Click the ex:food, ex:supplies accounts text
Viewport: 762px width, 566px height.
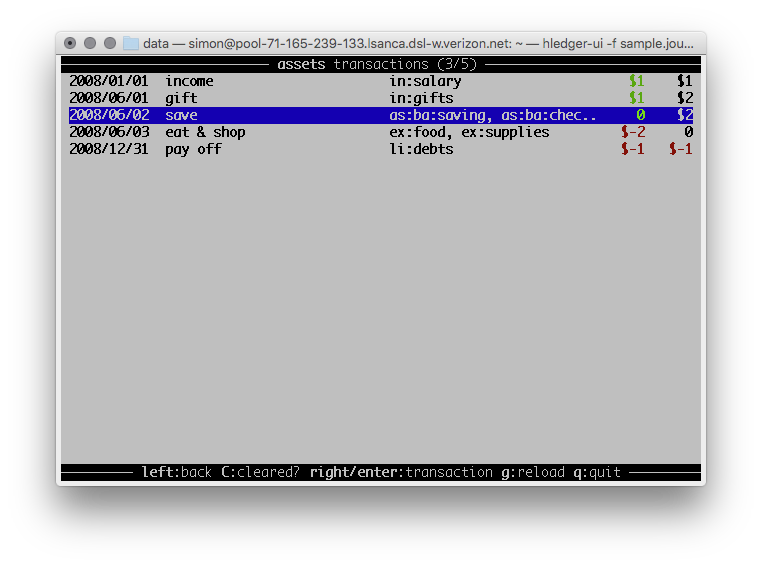pyautogui.click(x=469, y=132)
